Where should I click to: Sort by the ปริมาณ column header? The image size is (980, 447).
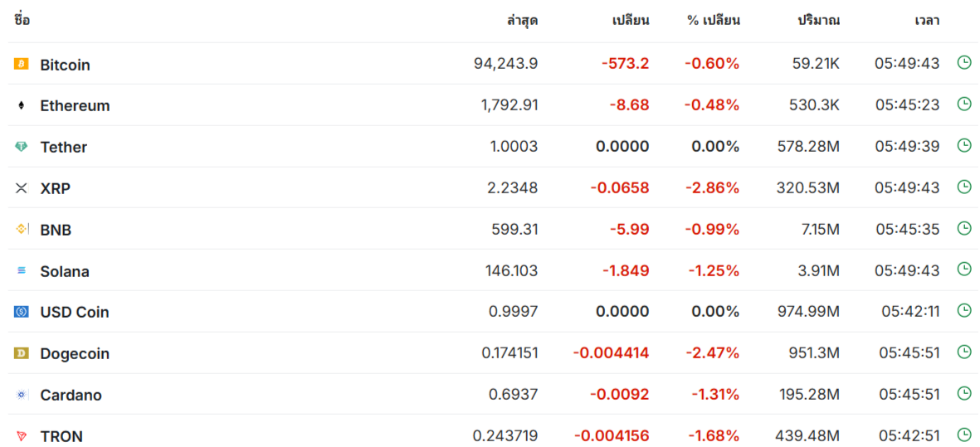tap(818, 20)
